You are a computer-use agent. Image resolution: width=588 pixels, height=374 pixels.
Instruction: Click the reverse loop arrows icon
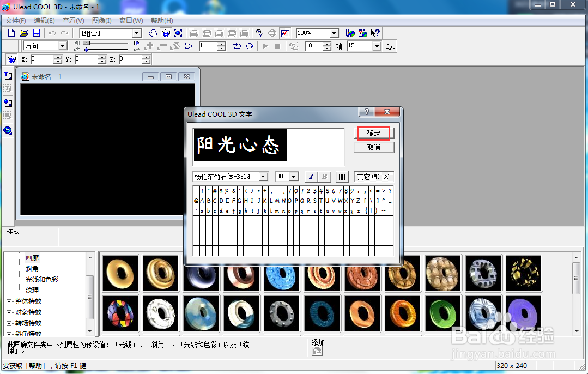tap(237, 46)
